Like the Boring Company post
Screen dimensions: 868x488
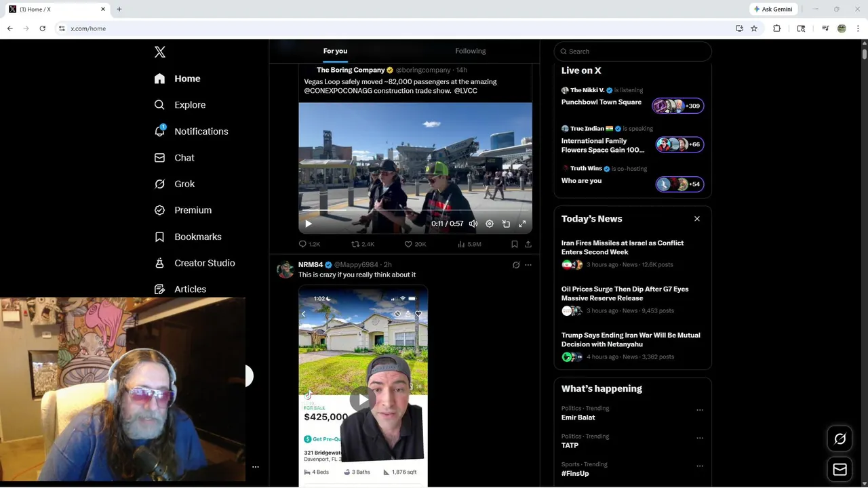point(415,244)
